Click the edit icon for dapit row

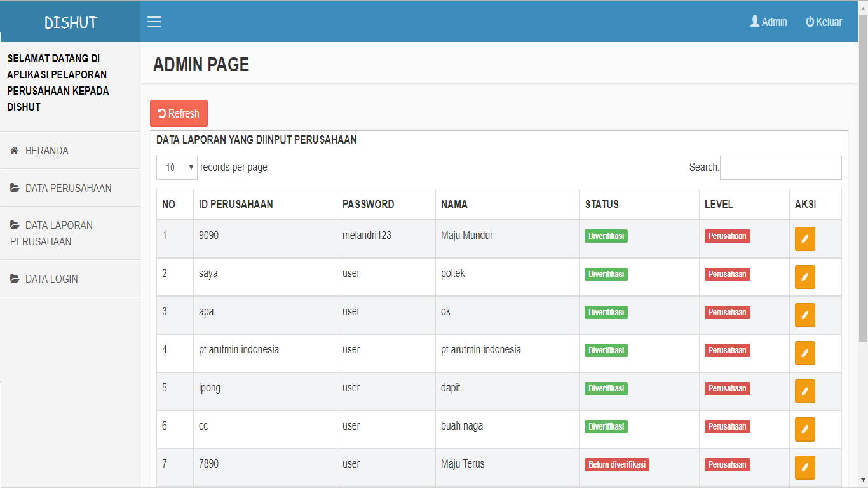click(x=804, y=391)
